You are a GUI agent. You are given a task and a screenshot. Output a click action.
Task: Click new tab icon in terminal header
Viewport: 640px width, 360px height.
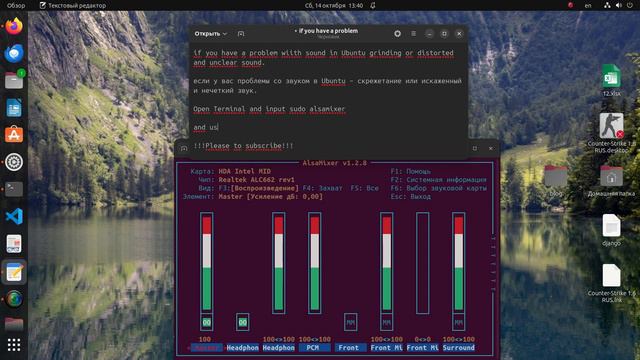tap(184, 149)
